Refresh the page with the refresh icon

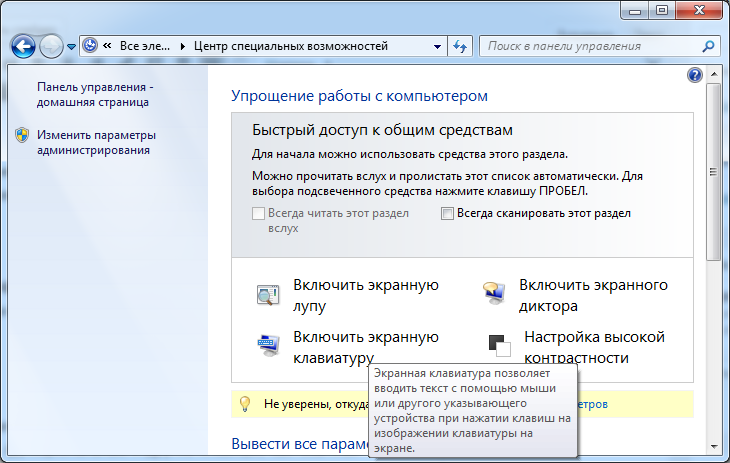click(460, 46)
